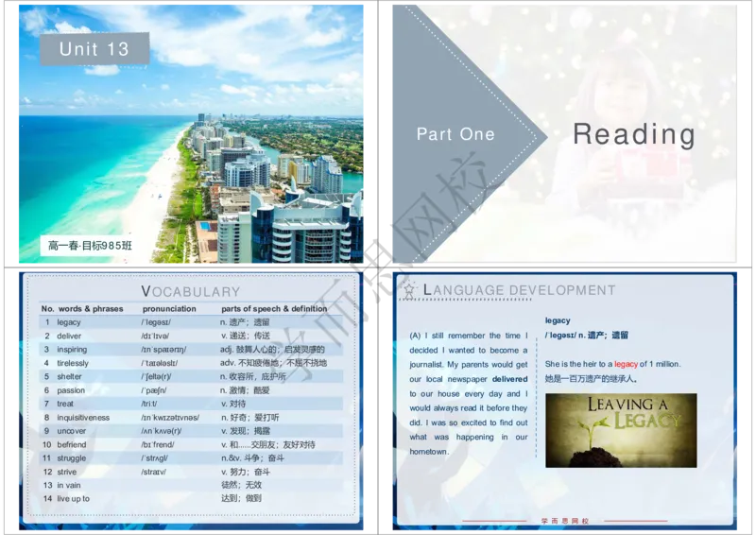The width and height of the screenshot is (756, 535).
Task: Click red "legacy" in the example sentence
Action: point(626,364)
